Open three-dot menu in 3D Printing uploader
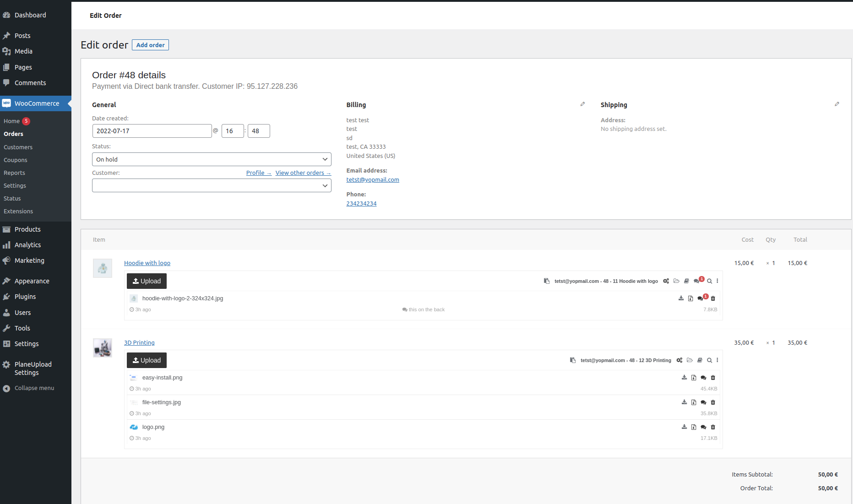The width and height of the screenshot is (853, 504). point(717,360)
